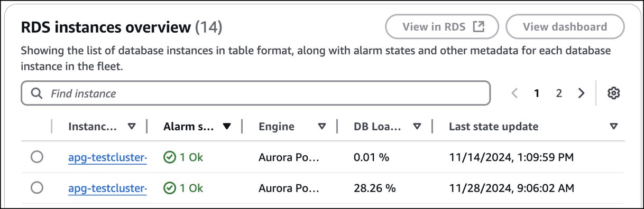644x209 pixels.
Task: Sort by Engine column triangle
Action: tap(322, 127)
